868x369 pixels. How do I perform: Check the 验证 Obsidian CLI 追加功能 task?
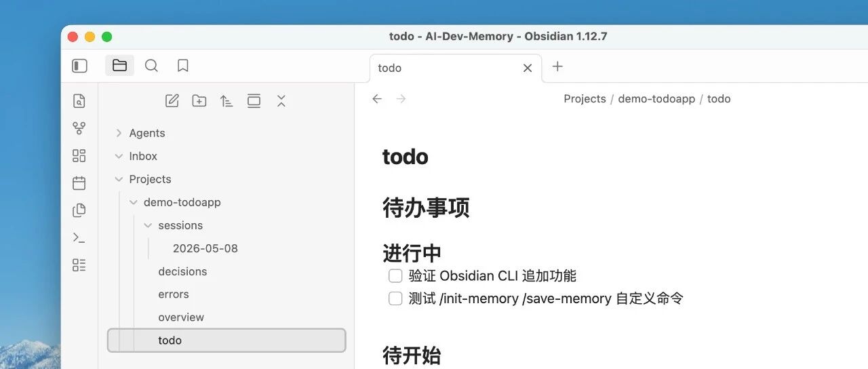pyautogui.click(x=395, y=276)
